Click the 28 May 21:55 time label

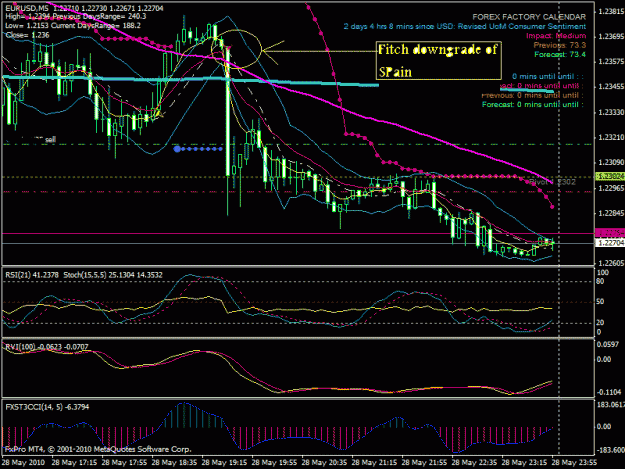[424, 463]
